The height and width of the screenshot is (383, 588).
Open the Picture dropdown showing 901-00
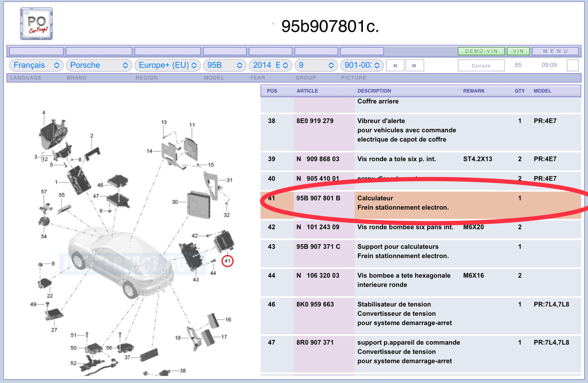click(x=362, y=65)
